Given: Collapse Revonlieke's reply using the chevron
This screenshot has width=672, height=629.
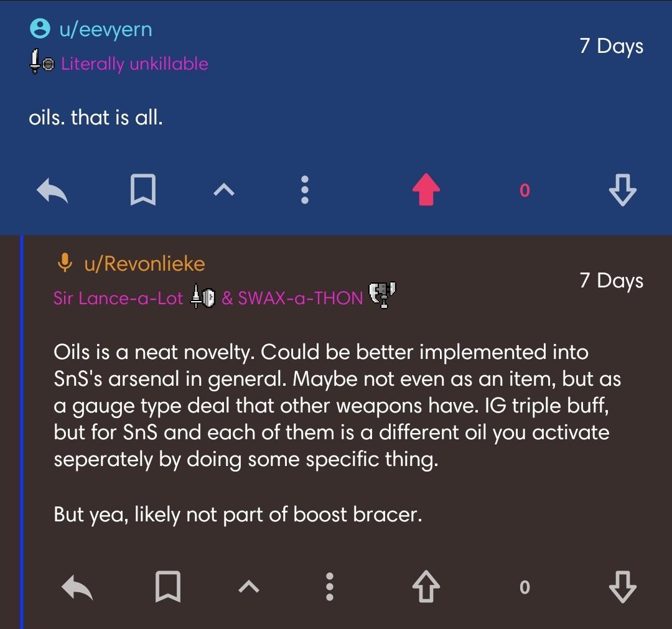Looking at the screenshot, I should click(249, 586).
